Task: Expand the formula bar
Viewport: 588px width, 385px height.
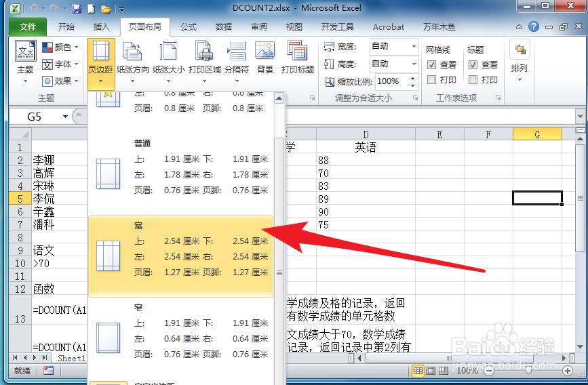Action: (x=580, y=117)
